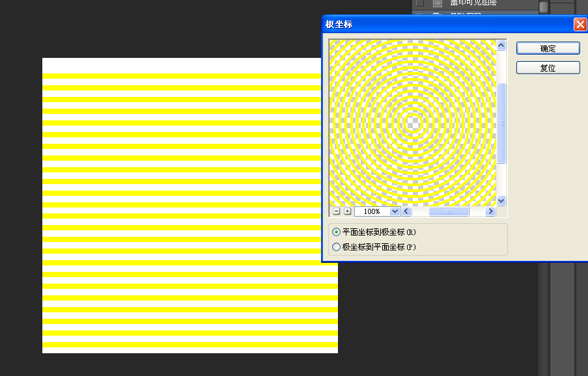
Task: Click the preview's scroll-down arrow
Action: (501, 201)
